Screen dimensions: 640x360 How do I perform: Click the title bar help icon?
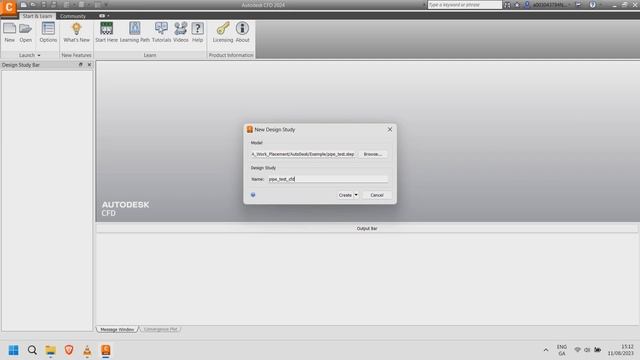point(593,5)
